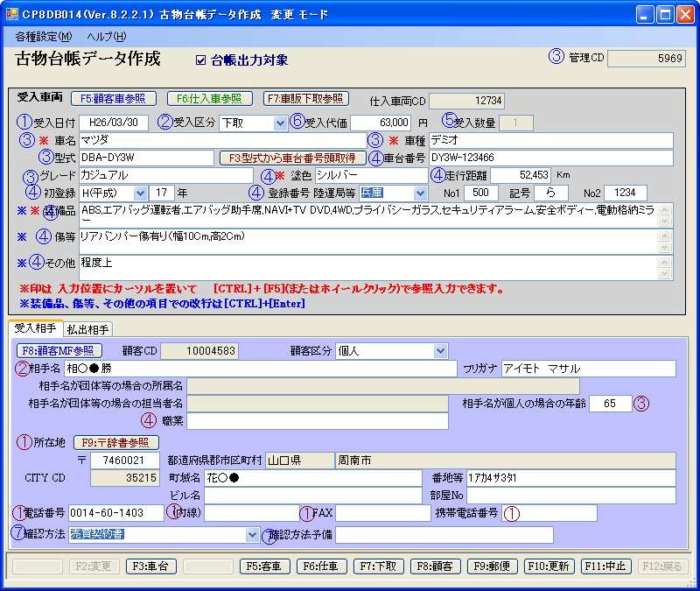
Task: Expand the 初登録 era dropdown H(平成)
Action: pyautogui.click(x=140, y=193)
